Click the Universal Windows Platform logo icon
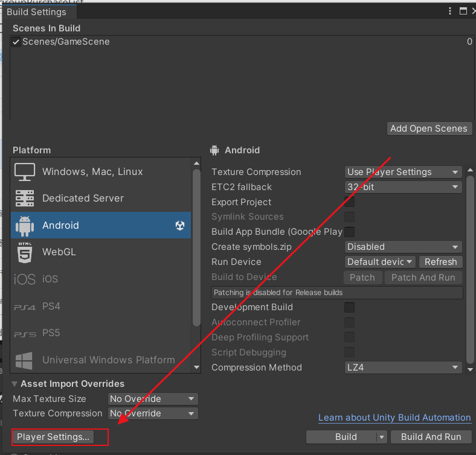This screenshot has width=476, height=455. (24, 360)
